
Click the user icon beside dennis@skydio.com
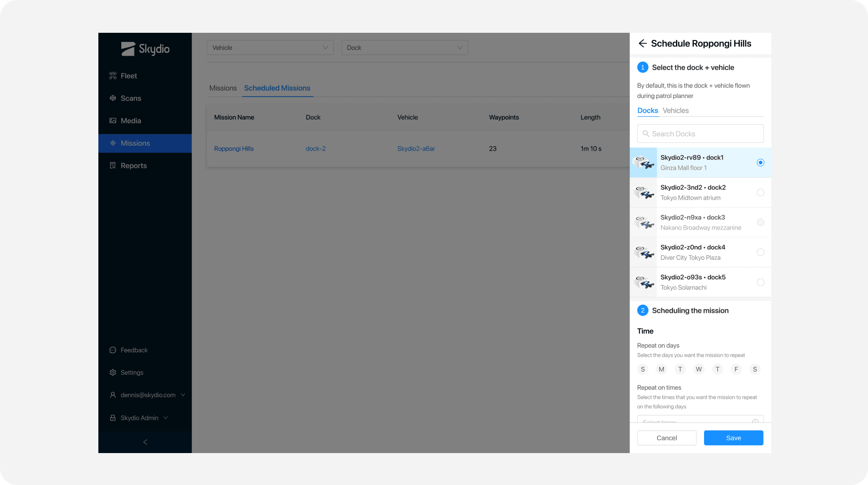tap(113, 395)
